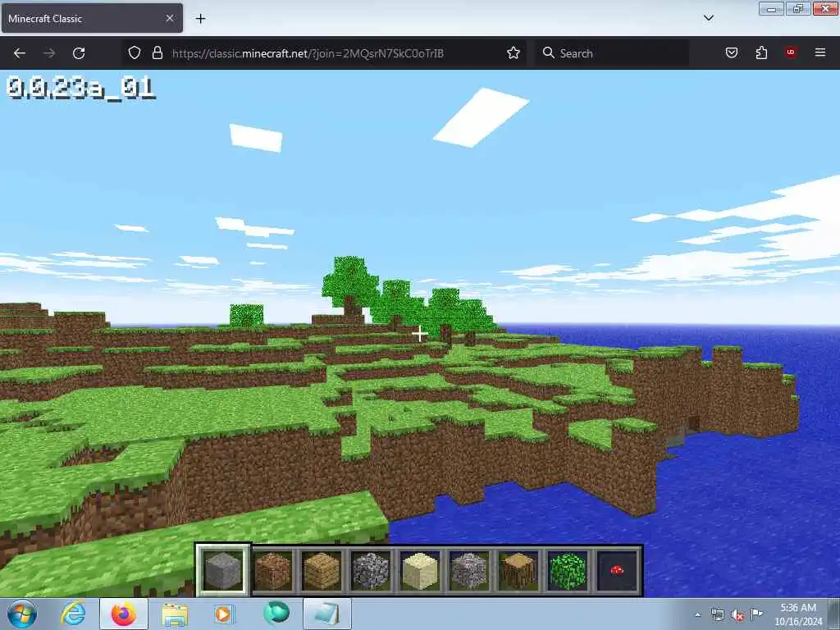840x630 pixels.
Task: Launch Internet Explorer from taskbar
Action: tap(73, 614)
